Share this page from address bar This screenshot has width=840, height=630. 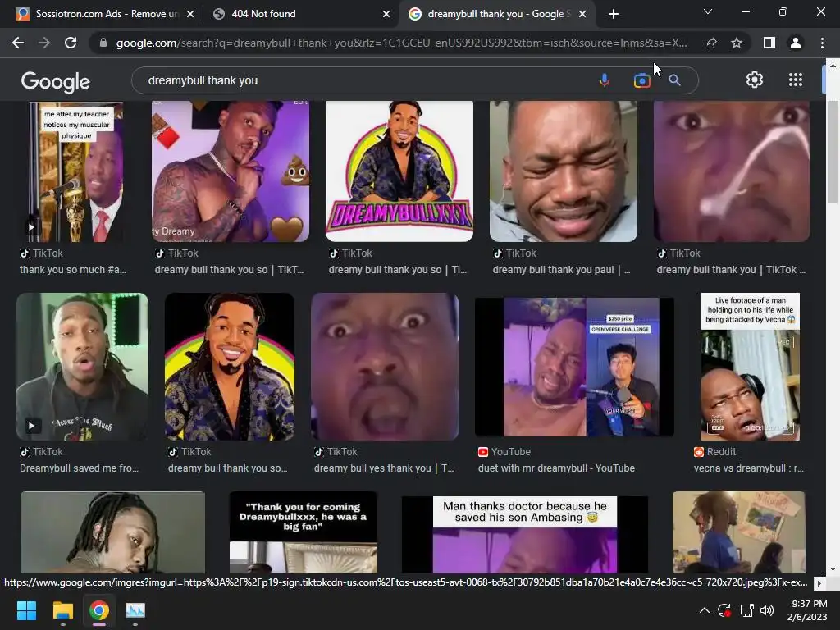click(710, 43)
